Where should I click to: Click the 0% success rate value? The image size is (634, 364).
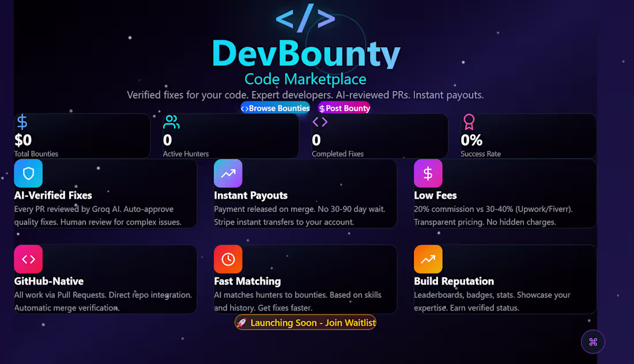(x=471, y=140)
